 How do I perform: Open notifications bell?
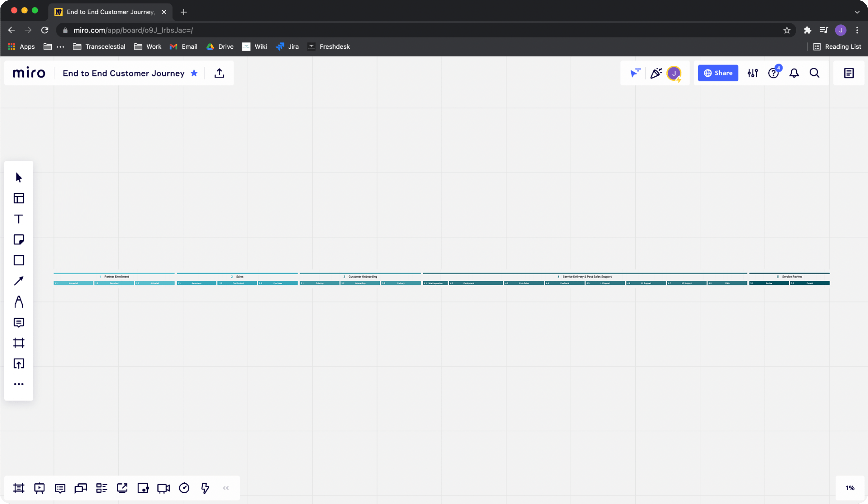click(794, 73)
